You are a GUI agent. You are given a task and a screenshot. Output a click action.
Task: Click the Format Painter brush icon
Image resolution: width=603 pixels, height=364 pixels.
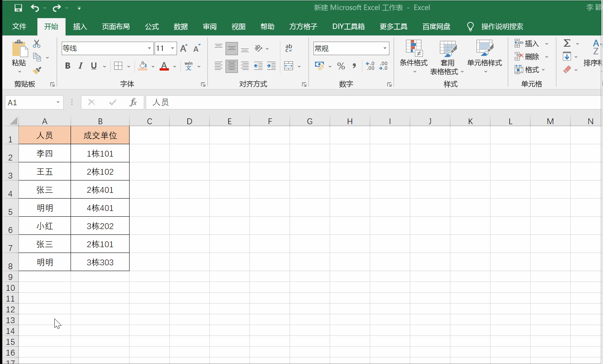point(37,70)
